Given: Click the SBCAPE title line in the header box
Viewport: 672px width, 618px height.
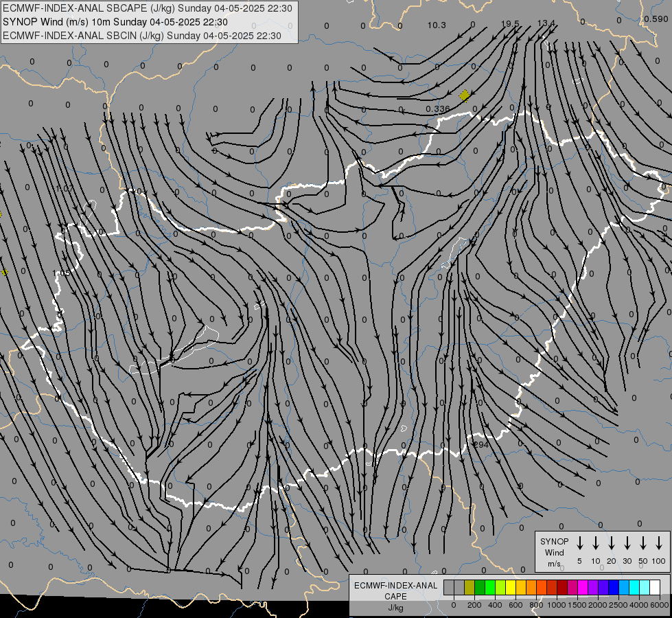Looking at the screenshot, I should (x=148, y=8).
